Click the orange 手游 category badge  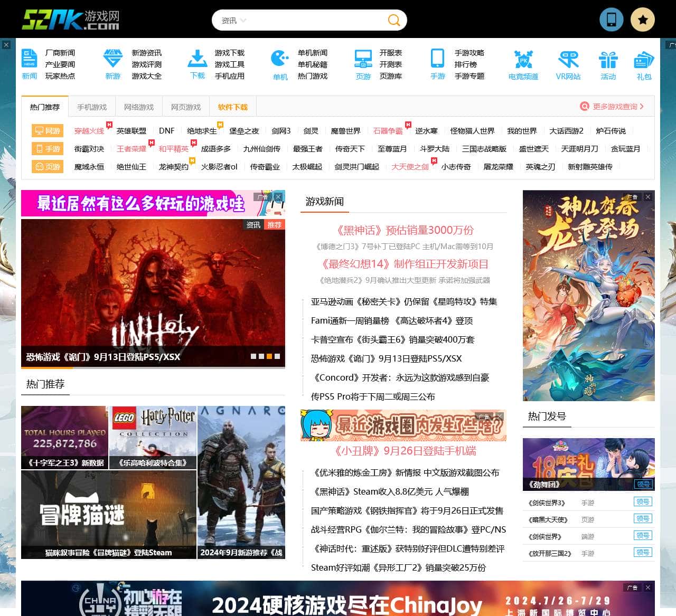click(x=47, y=149)
